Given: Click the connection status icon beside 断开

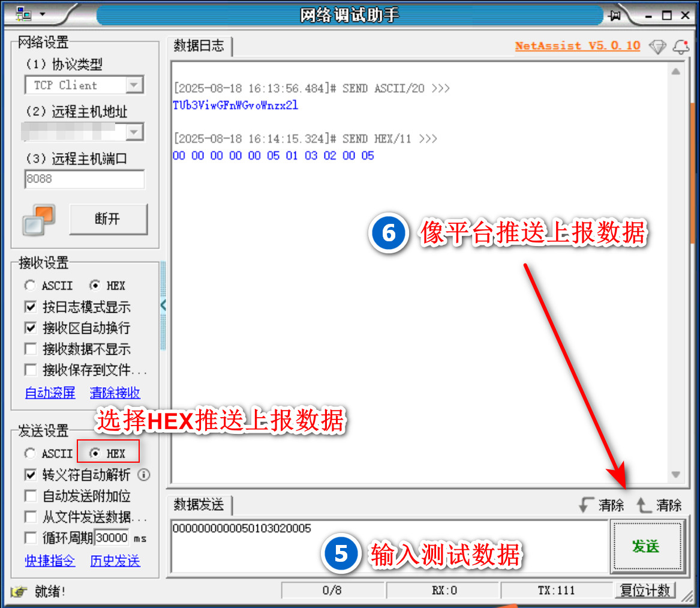Looking at the screenshot, I should 39,220.
